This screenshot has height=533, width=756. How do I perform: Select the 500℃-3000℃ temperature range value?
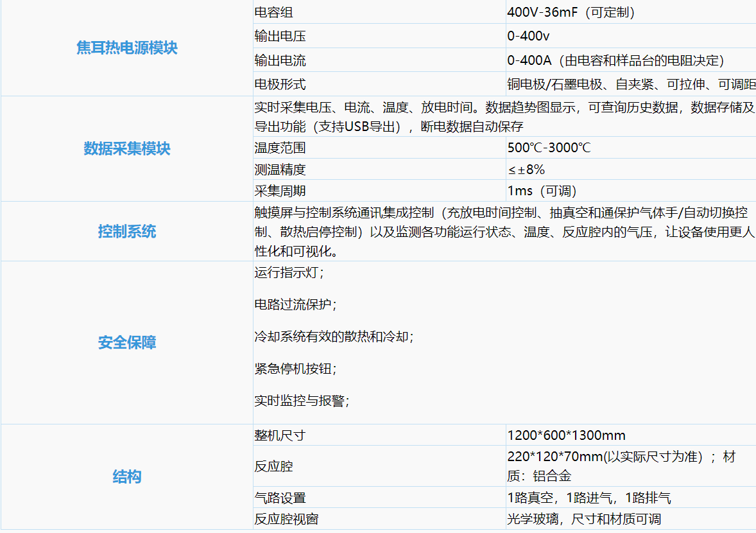(549, 148)
